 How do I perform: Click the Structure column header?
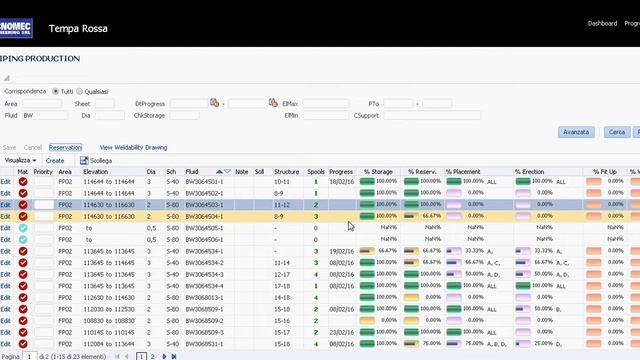pos(287,172)
